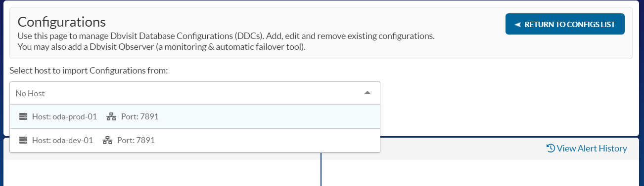The image size is (644, 186).
Task: Select host oda-dev-01 from the list
Action: pos(195,140)
